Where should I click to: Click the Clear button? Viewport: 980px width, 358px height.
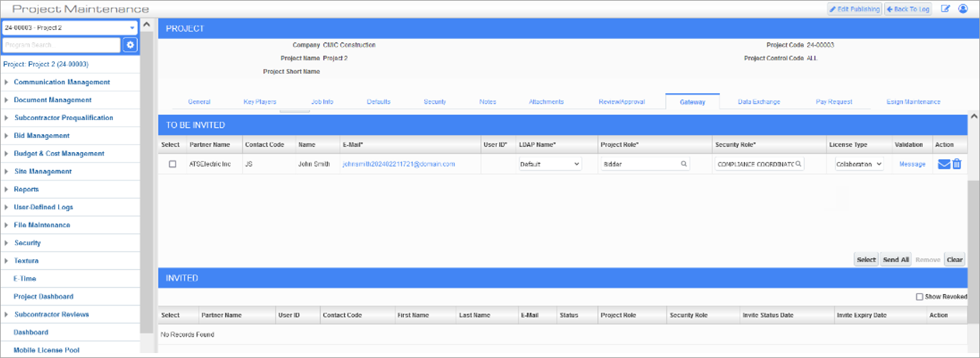pyautogui.click(x=954, y=259)
